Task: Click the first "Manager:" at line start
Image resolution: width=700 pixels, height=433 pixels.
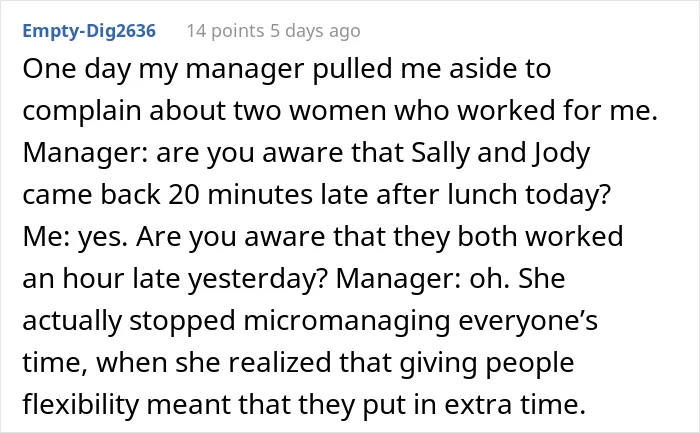Action: tap(86, 153)
